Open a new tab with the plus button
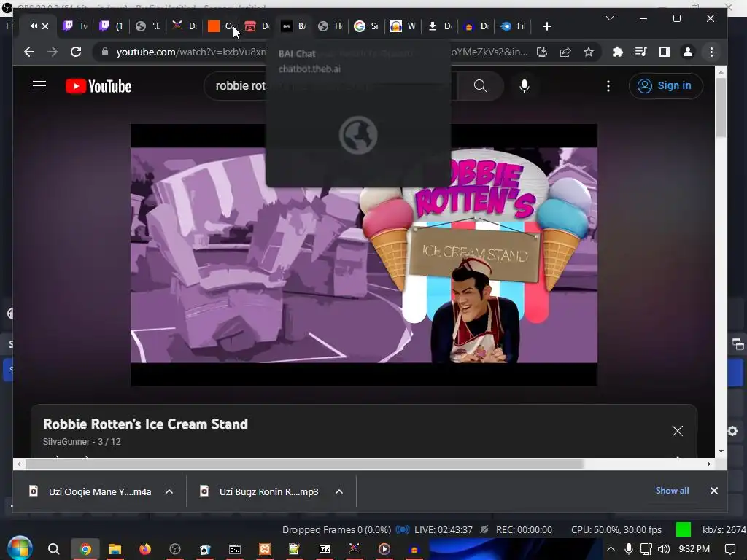Image resolution: width=747 pixels, height=560 pixels. coord(547,26)
